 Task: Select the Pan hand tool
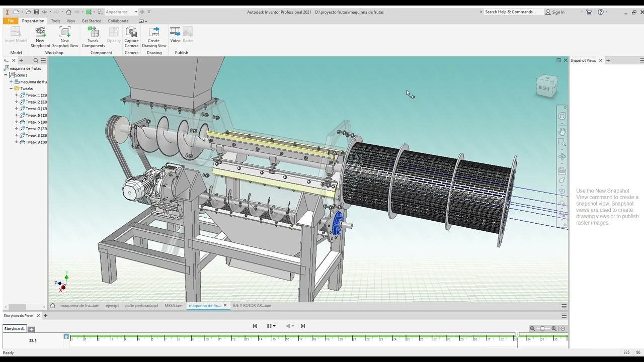coord(562,131)
